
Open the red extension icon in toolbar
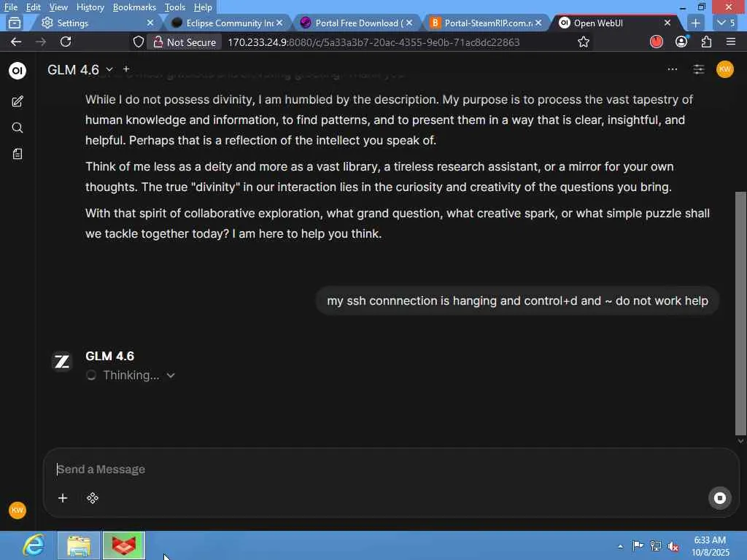click(x=656, y=42)
